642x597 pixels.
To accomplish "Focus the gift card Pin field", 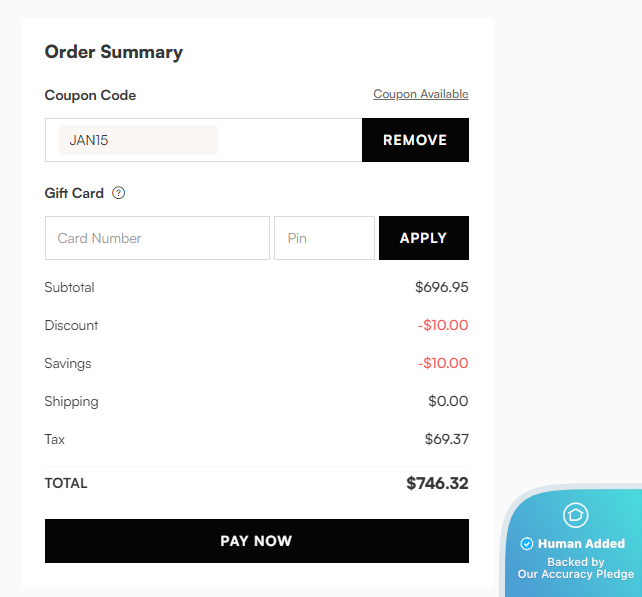I will click(324, 238).
